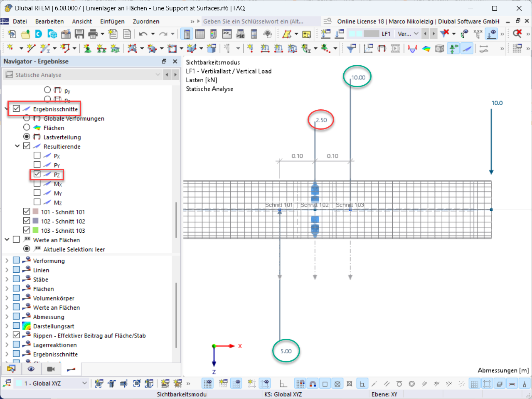Select the Lastverteilung tree item
This screenshot has height=399, width=532.
coord(62,137)
